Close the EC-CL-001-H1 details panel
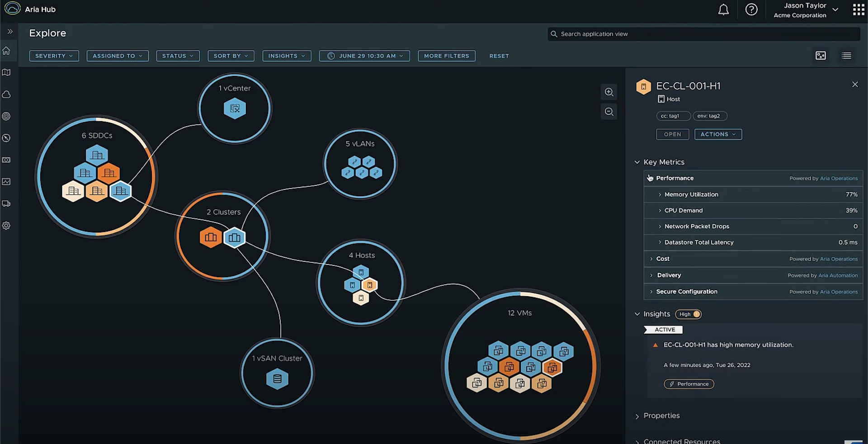This screenshot has height=444, width=868. [x=855, y=85]
